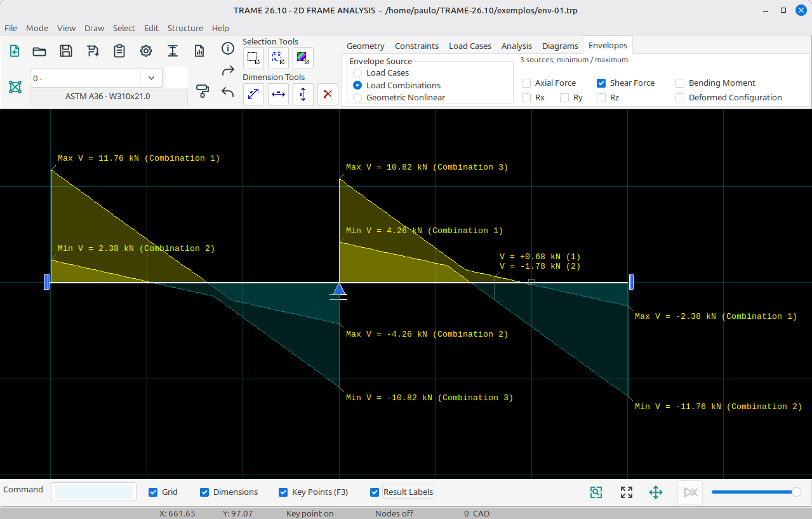Image resolution: width=812 pixels, height=519 pixels.
Task: Click the redo arrow icon
Action: [x=228, y=71]
